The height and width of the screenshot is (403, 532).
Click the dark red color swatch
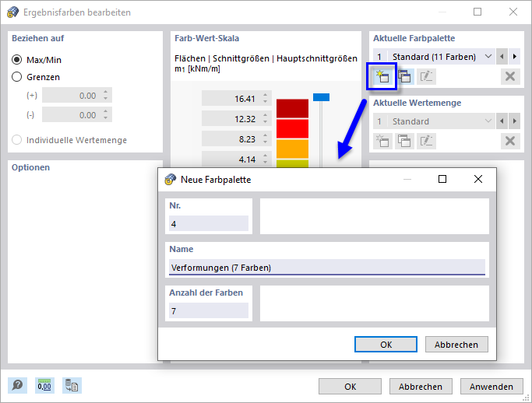coord(292,108)
